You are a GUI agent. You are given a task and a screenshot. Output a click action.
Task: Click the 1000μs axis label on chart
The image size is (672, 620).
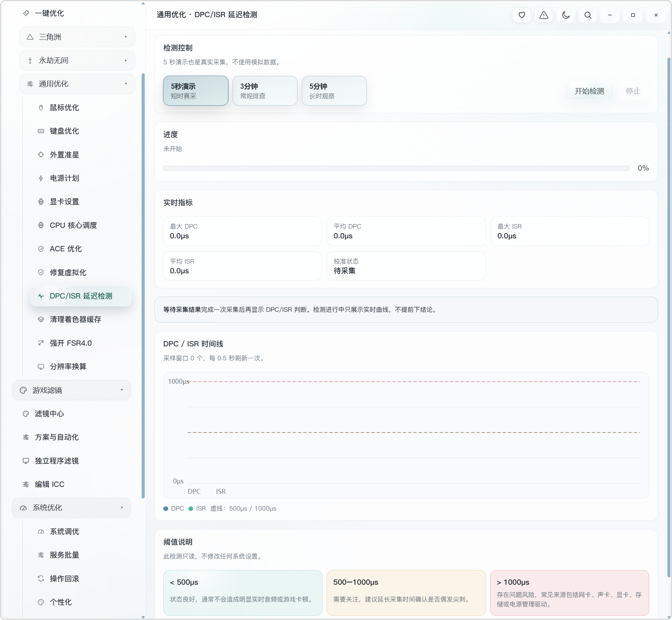tap(179, 381)
